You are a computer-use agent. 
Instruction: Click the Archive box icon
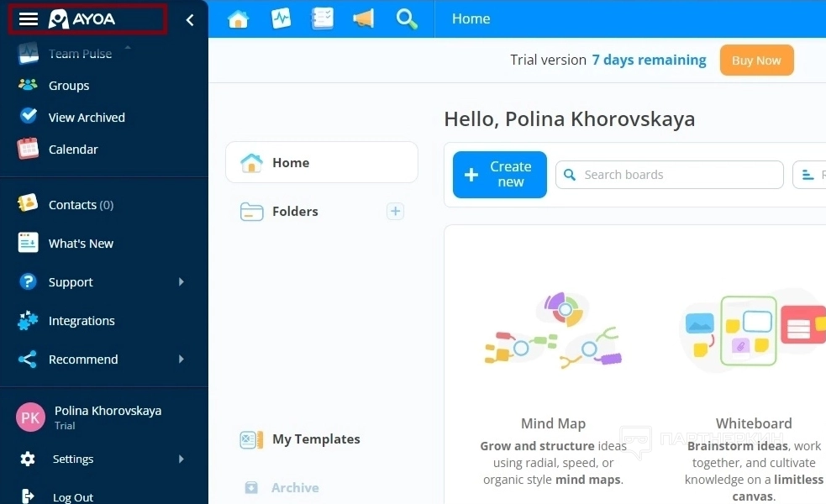click(251, 488)
